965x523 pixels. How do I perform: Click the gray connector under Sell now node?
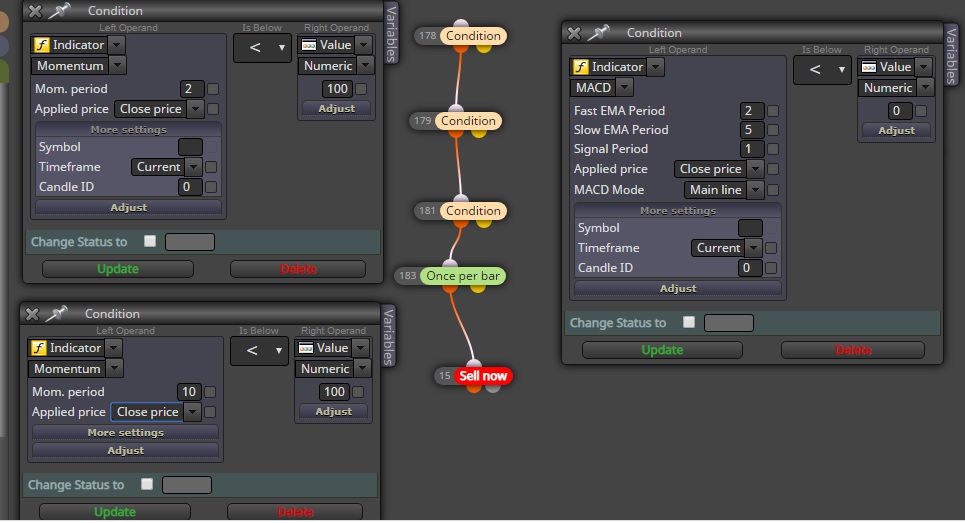point(492,388)
